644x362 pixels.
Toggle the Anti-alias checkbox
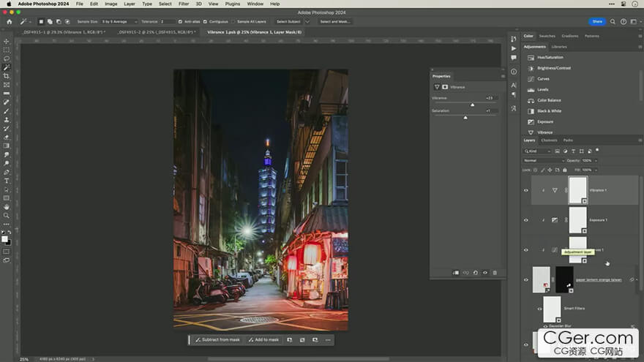click(181, 22)
